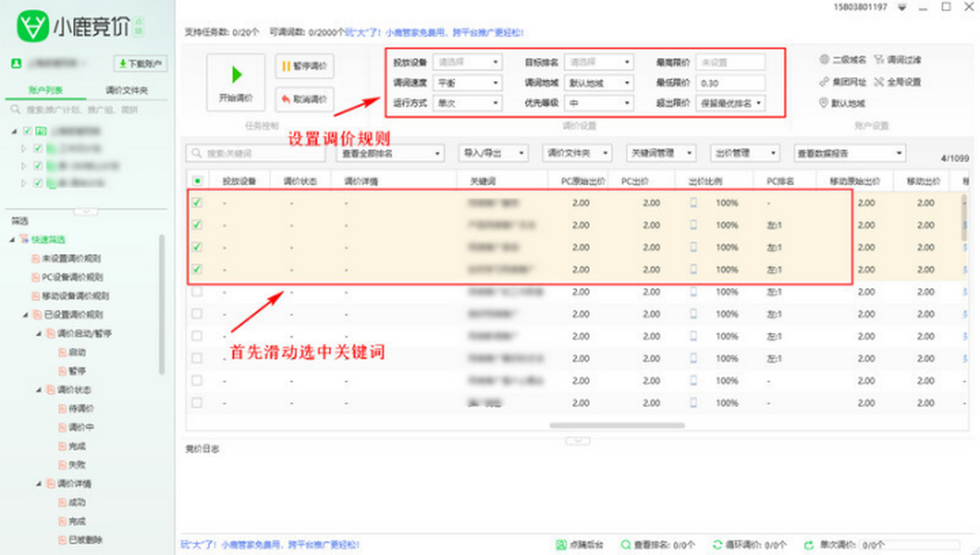Open the 二级域名 account setting
Image resolution: width=980 pixels, height=555 pixels.
[842, 60]
